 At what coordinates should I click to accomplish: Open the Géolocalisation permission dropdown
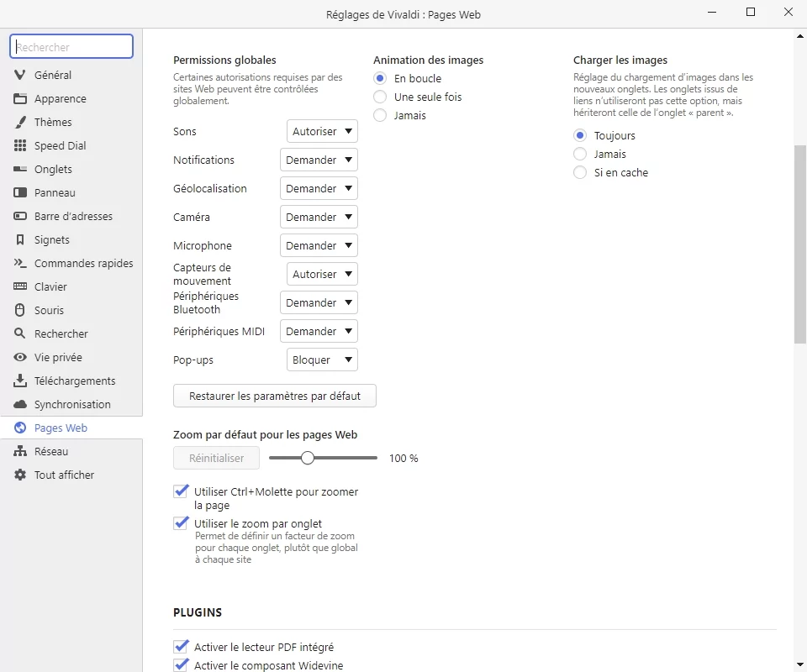pyautogui.click(x=319, y=189)
